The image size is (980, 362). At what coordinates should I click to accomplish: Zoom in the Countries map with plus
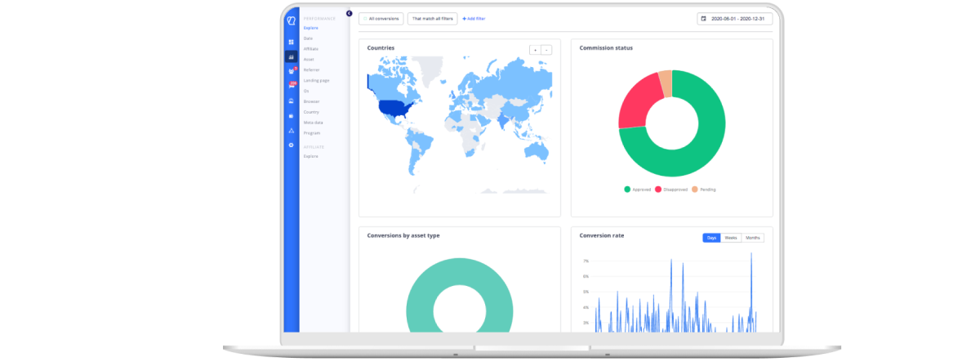[x=535, y=50]
